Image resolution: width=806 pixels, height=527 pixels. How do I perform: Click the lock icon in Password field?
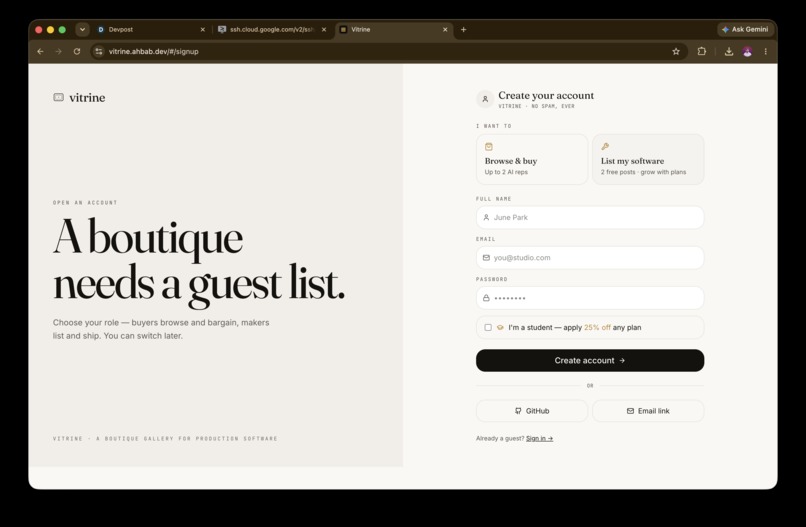(x=486, y=298)
